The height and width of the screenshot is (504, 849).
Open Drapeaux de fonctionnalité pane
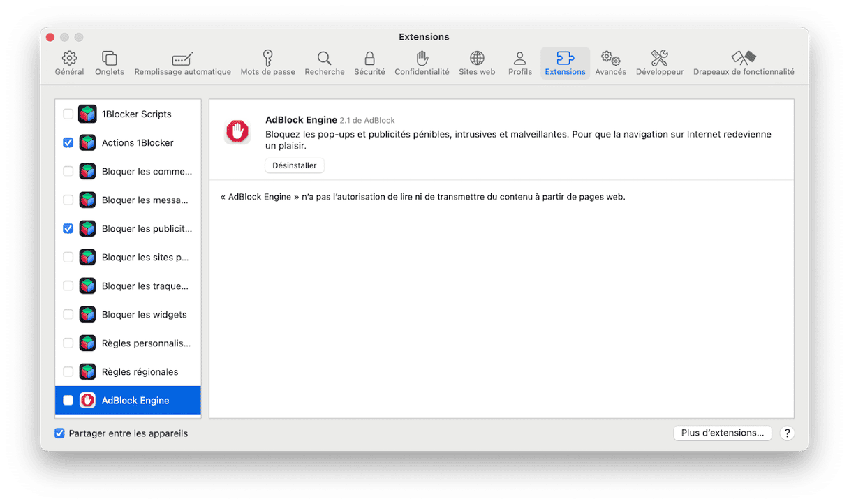tap(744, 63)
